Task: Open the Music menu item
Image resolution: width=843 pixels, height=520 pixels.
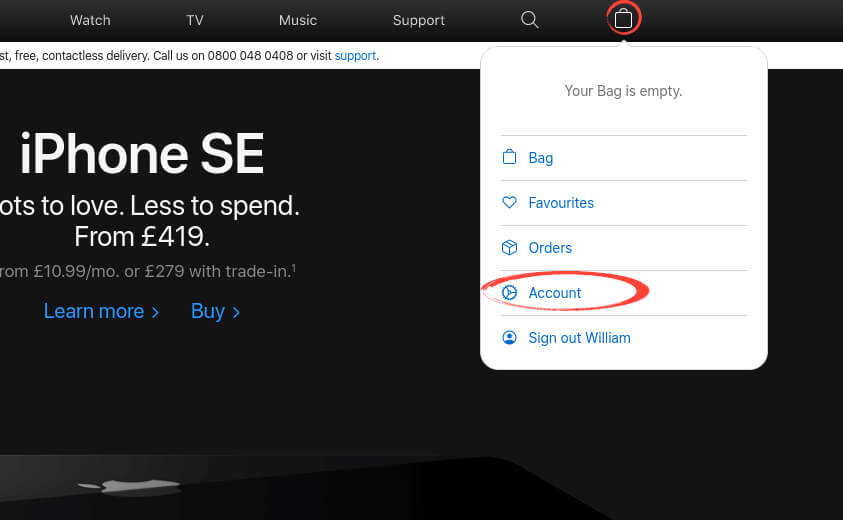Action: tap(298, 20)
